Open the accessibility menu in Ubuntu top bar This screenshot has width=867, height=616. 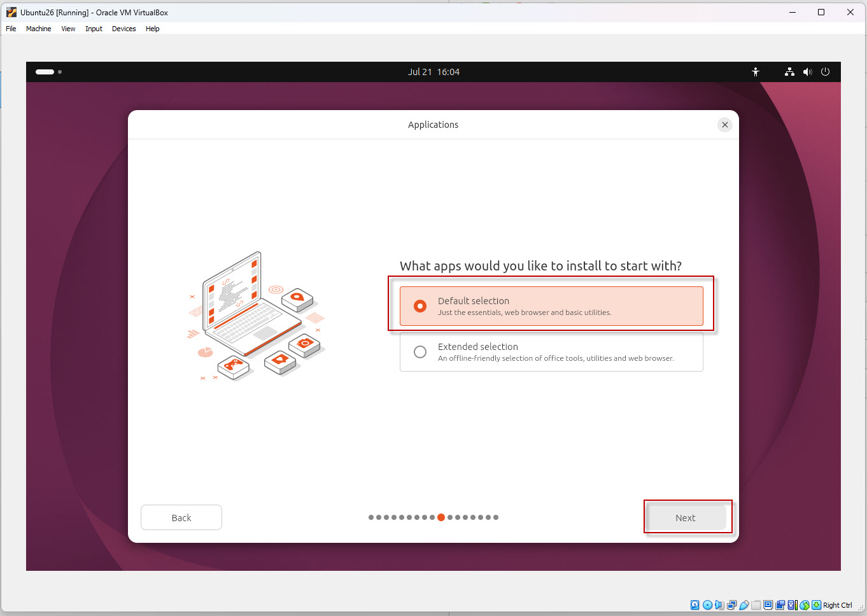pos(756,72)
